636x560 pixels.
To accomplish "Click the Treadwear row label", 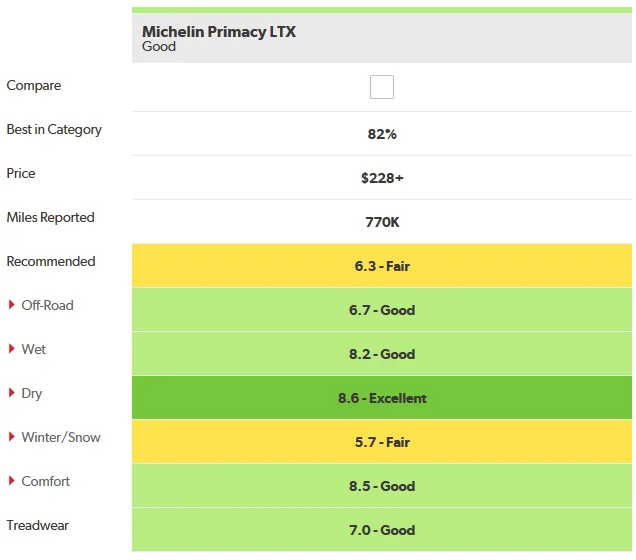I will tap(38, 525).
